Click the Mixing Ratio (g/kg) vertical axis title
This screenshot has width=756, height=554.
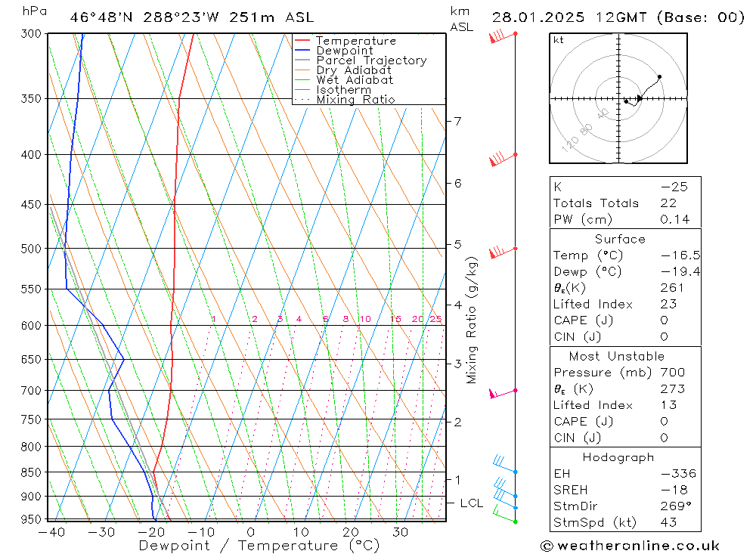pyautogui.click(x=472, y=320)
